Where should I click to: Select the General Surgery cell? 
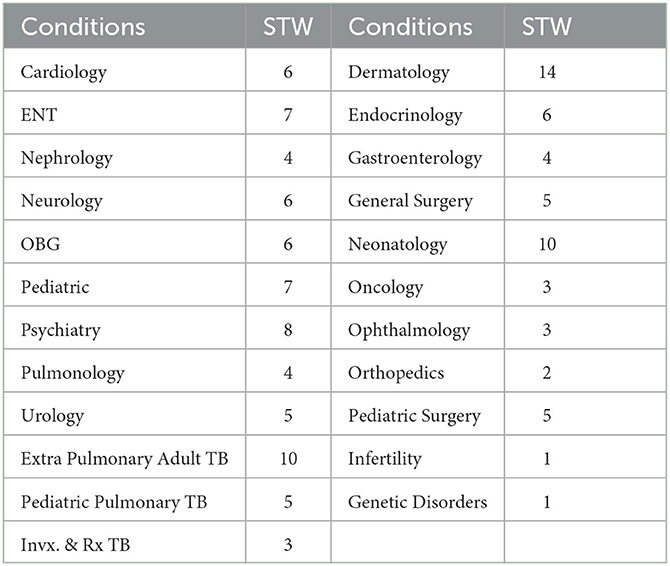tap(417, 199)
